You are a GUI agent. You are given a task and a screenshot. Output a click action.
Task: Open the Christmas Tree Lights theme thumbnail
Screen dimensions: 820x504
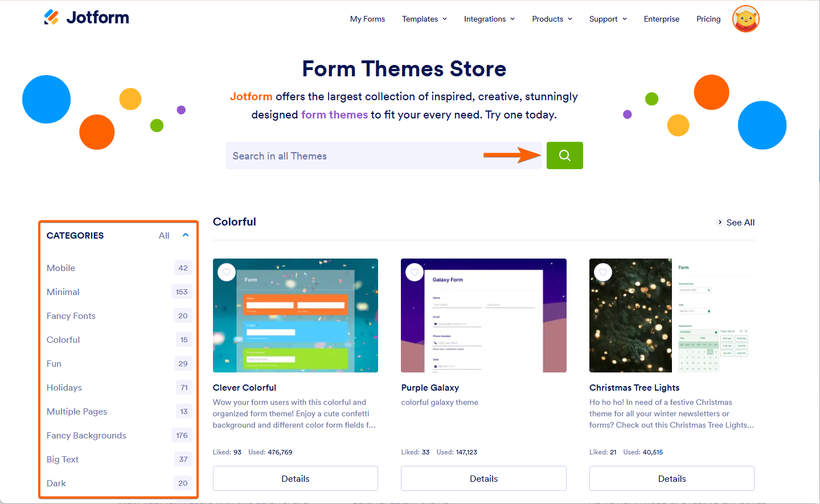(672, 315)
